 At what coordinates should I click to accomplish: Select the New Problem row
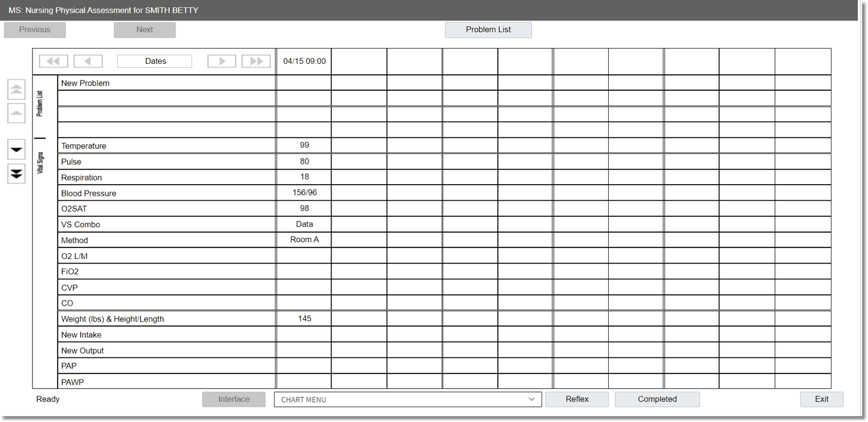click(167, 83)
